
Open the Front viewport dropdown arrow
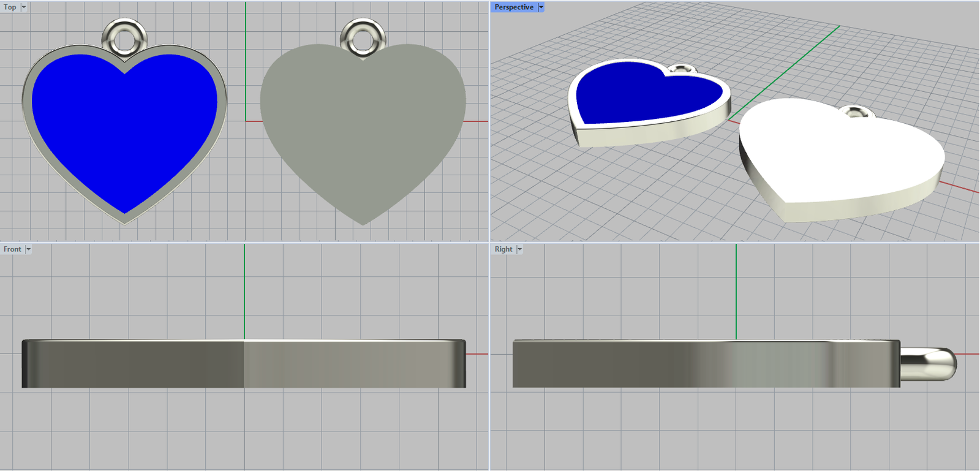coord(28,249)
